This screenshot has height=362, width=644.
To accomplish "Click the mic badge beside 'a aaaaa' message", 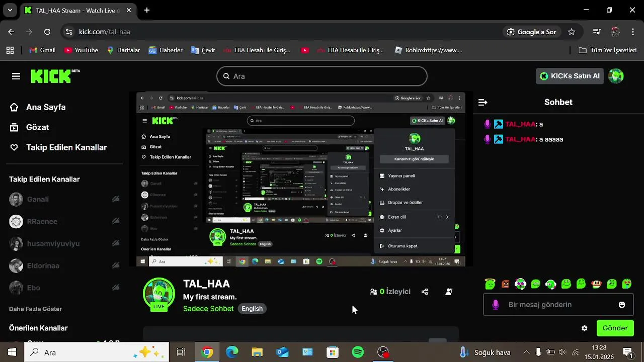I will [x=487, y=139].
